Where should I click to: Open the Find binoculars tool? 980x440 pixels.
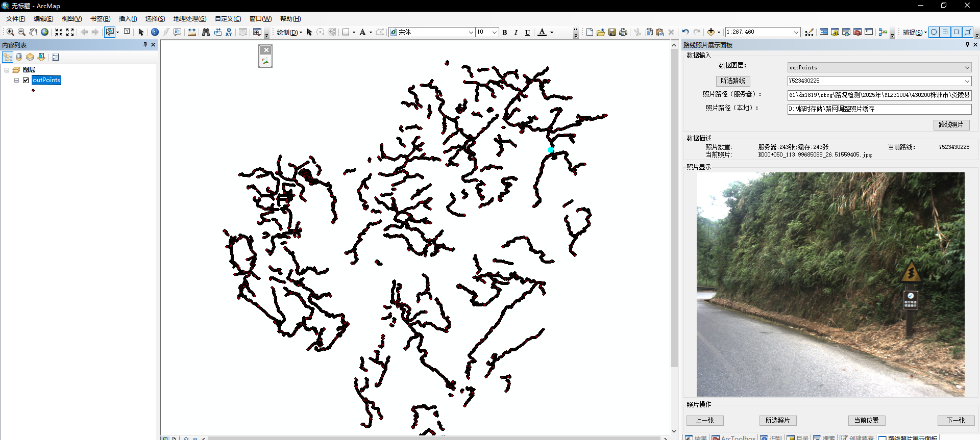[x=206, y=32]
